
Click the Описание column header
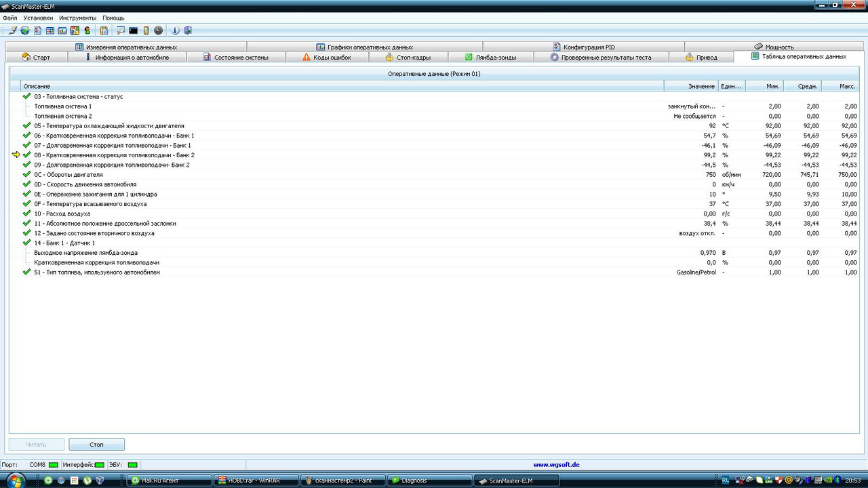pyautogui.click(x=342, y=86)
